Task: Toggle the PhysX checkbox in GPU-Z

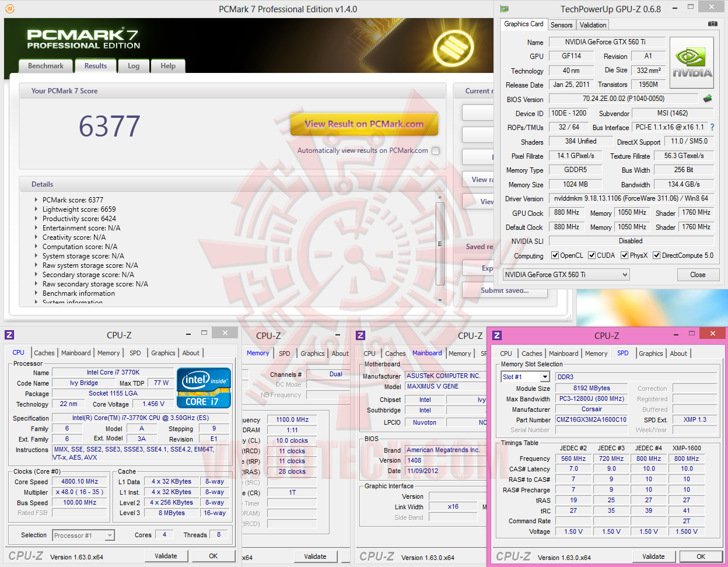Action: (x=624, y=256)
